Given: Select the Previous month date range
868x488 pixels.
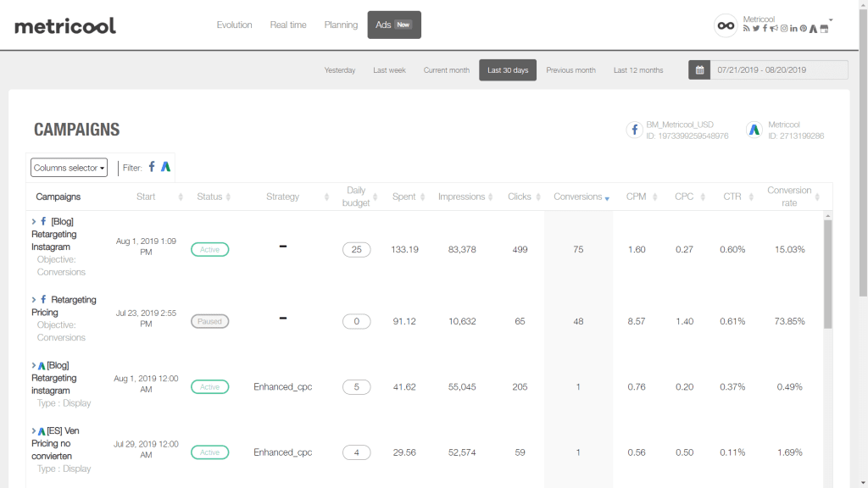Looking at the screenshot, I should (570, 70).
